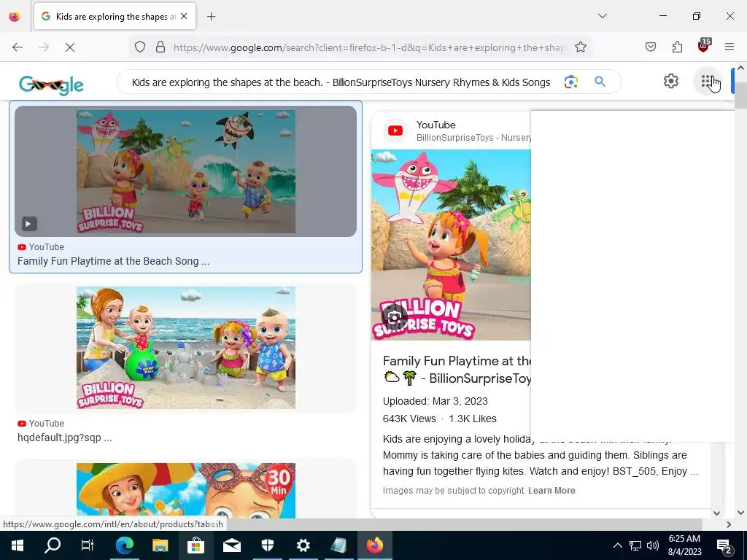This screenshot has width=747, height=560.
Task: Select the 30 Min video thumbnail
Action: (186, 490)
